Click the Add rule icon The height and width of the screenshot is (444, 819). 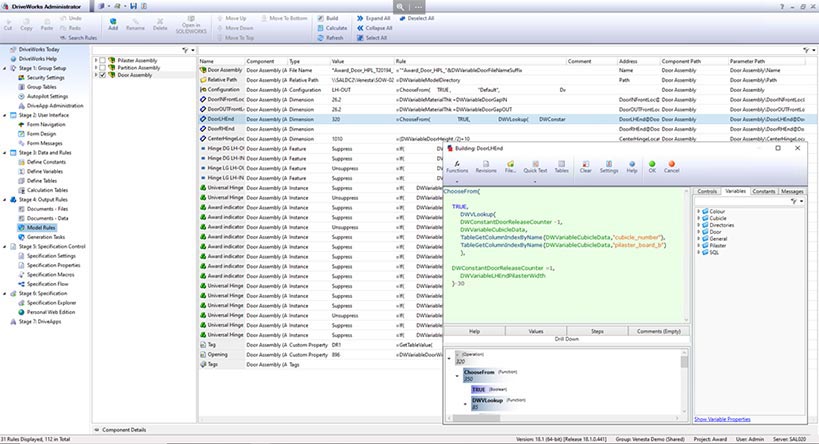coord(113,24)
